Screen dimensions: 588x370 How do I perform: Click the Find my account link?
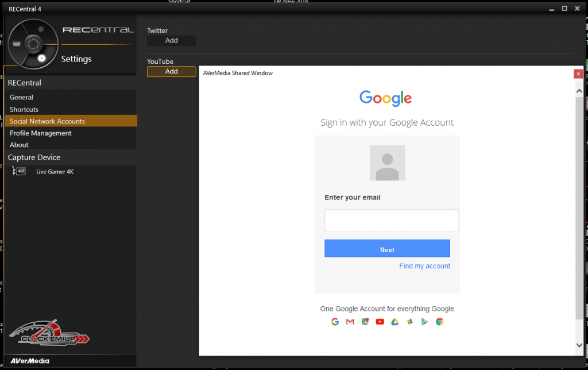(424, 266)
